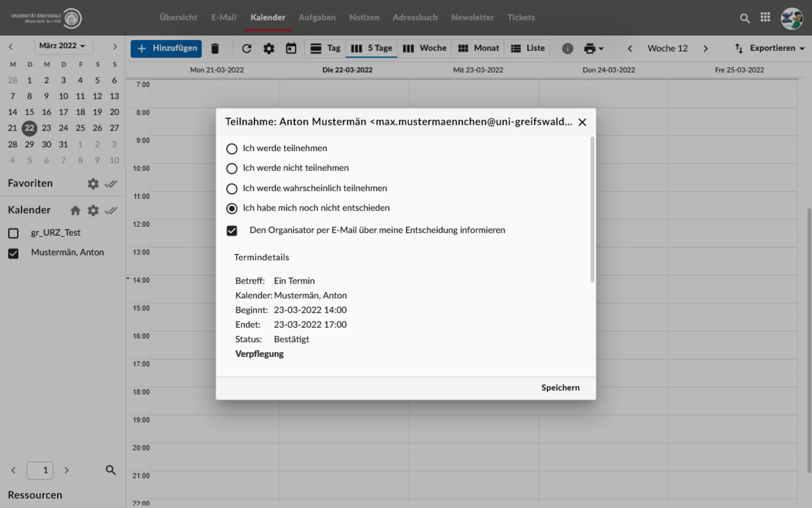Expand the Exportieren dropdown
The width and height of the screenshot is (812, 508).
769,49
